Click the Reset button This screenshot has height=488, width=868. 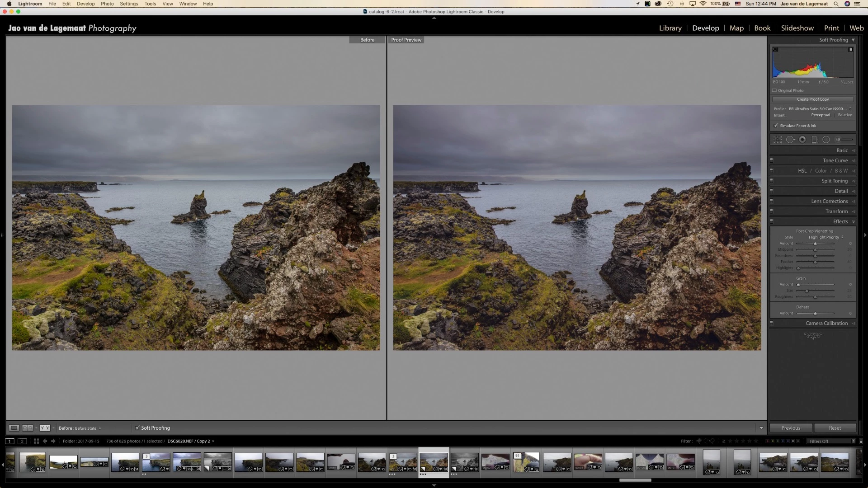point(835,428)
